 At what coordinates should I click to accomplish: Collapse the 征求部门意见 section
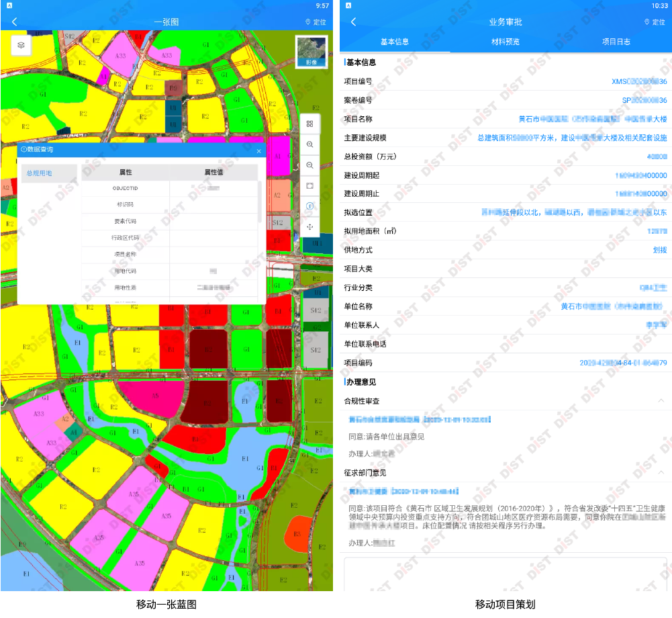tap(661, 473)
